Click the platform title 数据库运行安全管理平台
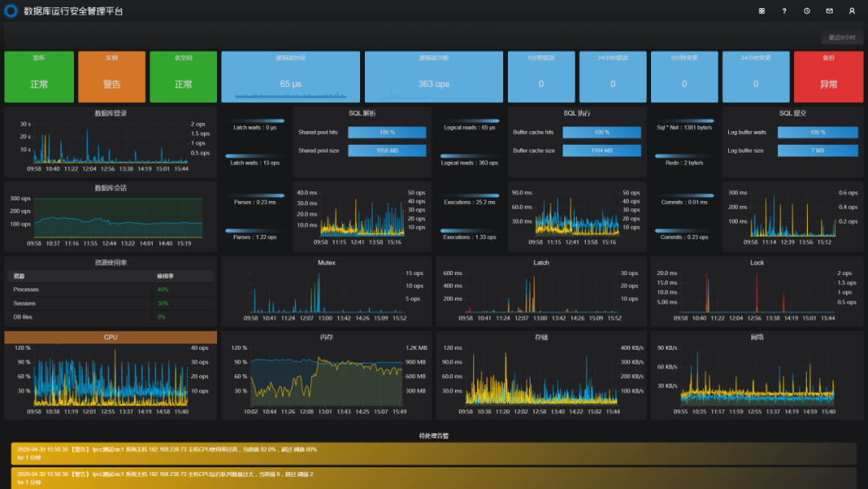868x489 pixels. click(x=73, y=11)
